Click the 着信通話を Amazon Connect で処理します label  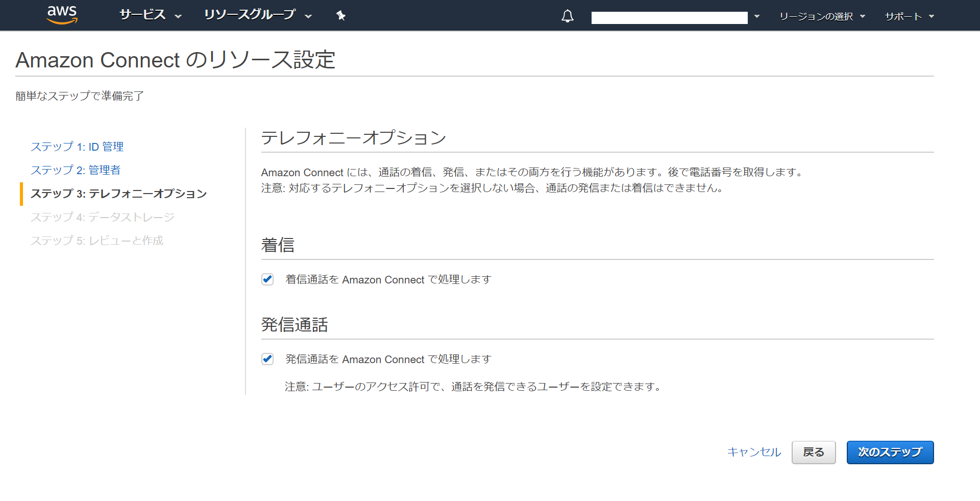click(x=388, y=279)
